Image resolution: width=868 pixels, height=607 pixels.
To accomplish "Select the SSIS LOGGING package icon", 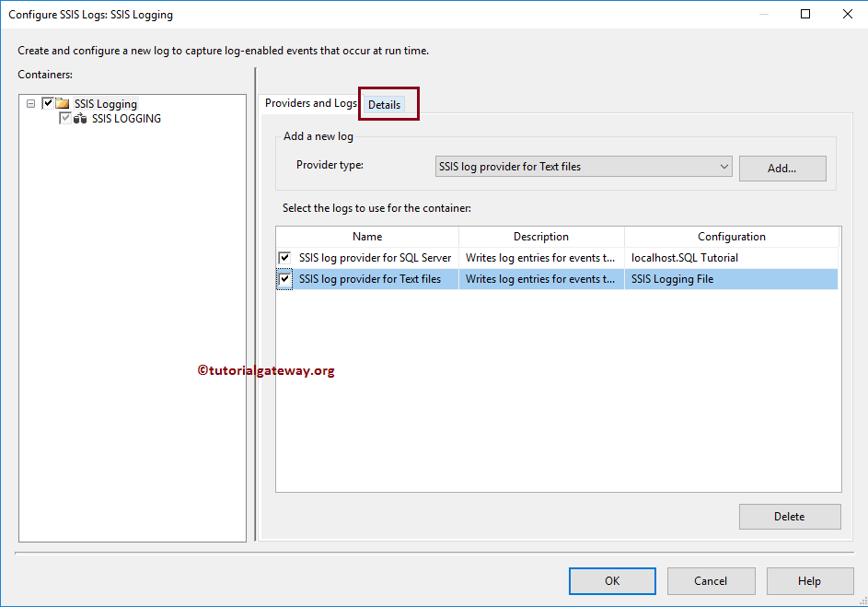I will (x=80, y=118).
